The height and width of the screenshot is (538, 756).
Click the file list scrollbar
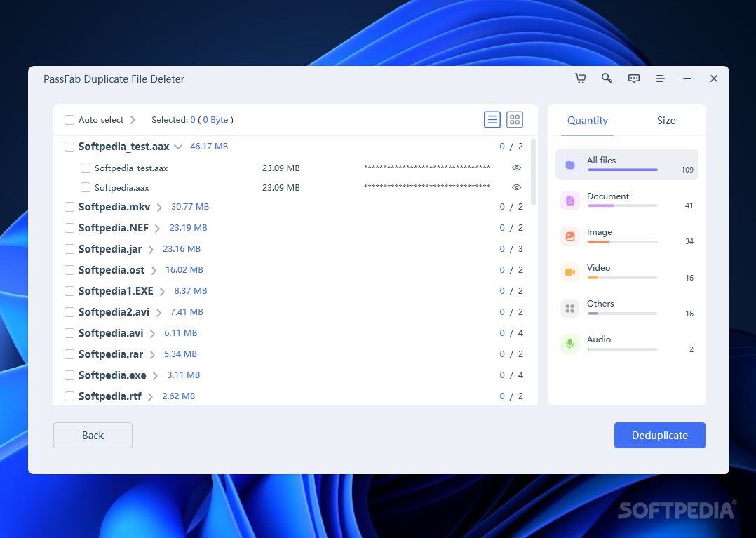tap(533, 172)
